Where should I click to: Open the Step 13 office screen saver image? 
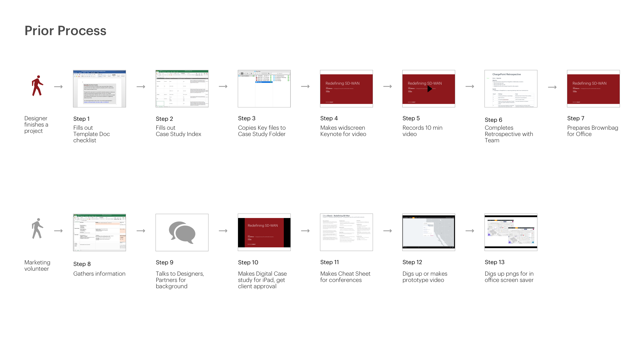pyautogui.click(x=511, y=232)
